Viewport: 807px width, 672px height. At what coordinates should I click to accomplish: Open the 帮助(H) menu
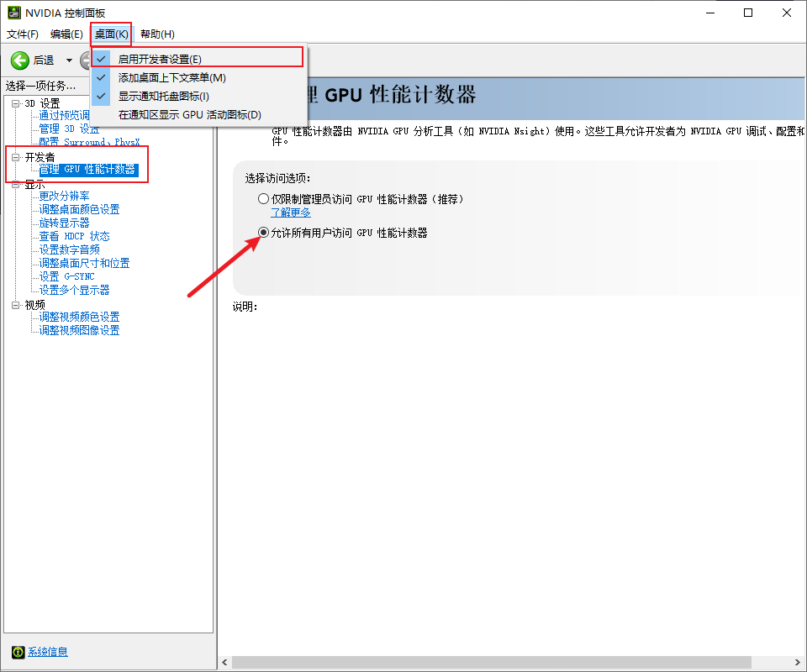coord(157,34)
